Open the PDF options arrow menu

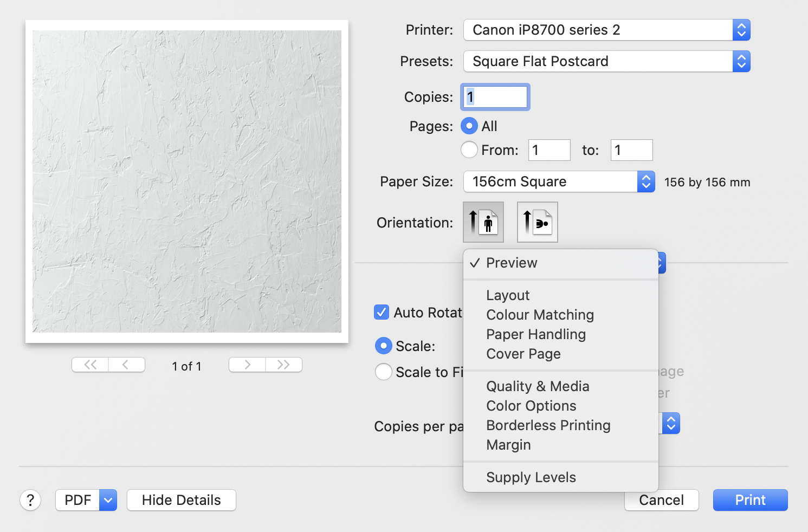[108, 500]
